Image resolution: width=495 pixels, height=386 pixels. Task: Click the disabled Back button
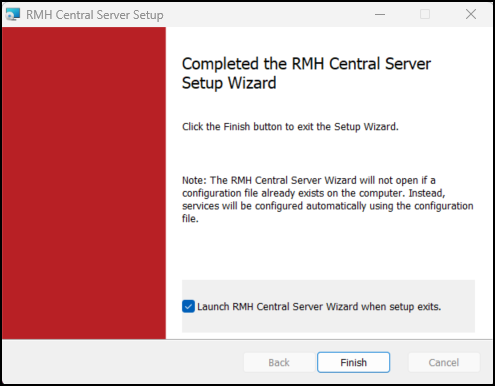click(x=279, y=362)
